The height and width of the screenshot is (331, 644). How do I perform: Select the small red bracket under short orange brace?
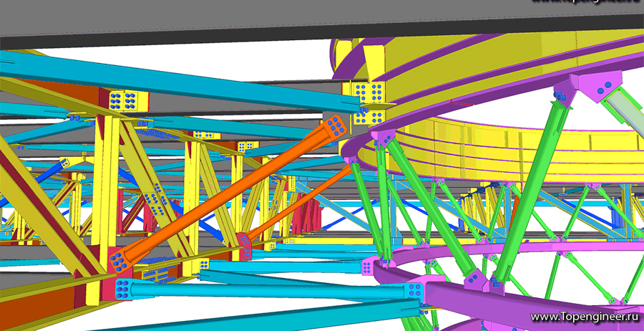[x=245, y=246]
